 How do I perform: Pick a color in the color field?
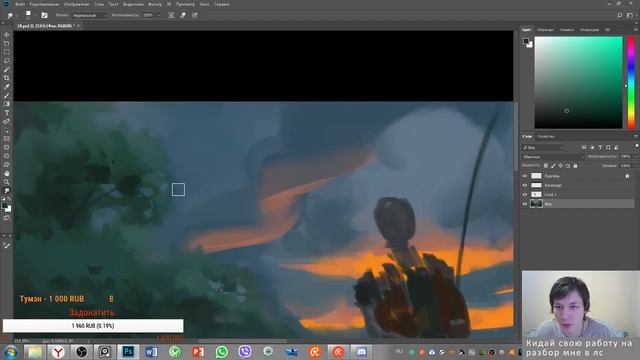pyautogui.click(x=579, y=82)
